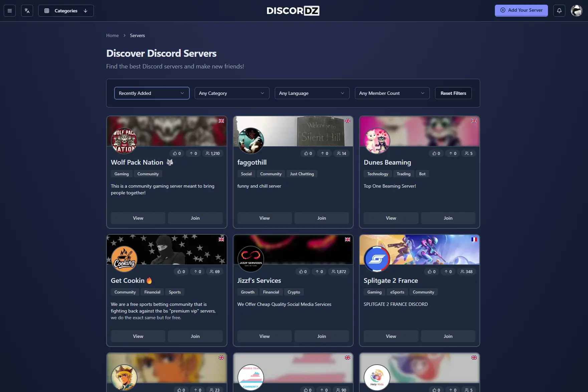Click the DISCORDZ logo

point(293,11)
